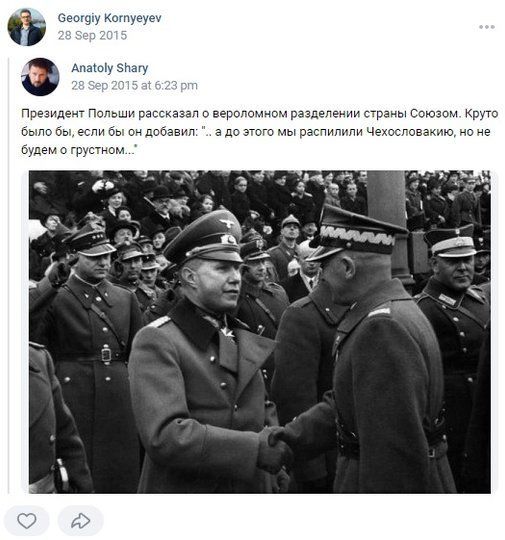View the black-and-white handshake photo
Image resolution: width=505 pixels, height=540 pixels.
pyautogui.click(x=259, y=332)
